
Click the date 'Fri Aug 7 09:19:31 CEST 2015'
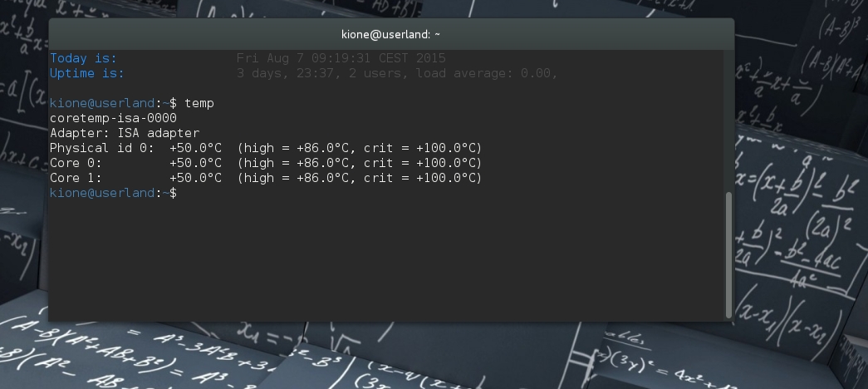click(x=341, y=58)
